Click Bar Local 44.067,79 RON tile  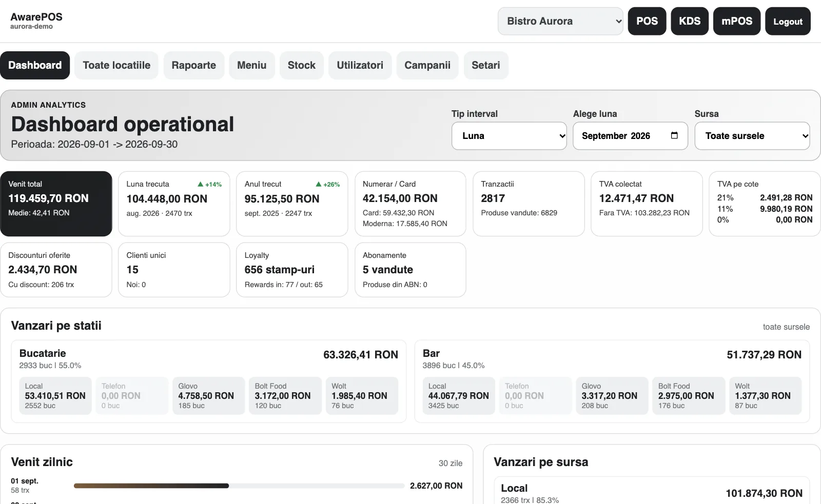pyautogui.click(x=459, y=396)
